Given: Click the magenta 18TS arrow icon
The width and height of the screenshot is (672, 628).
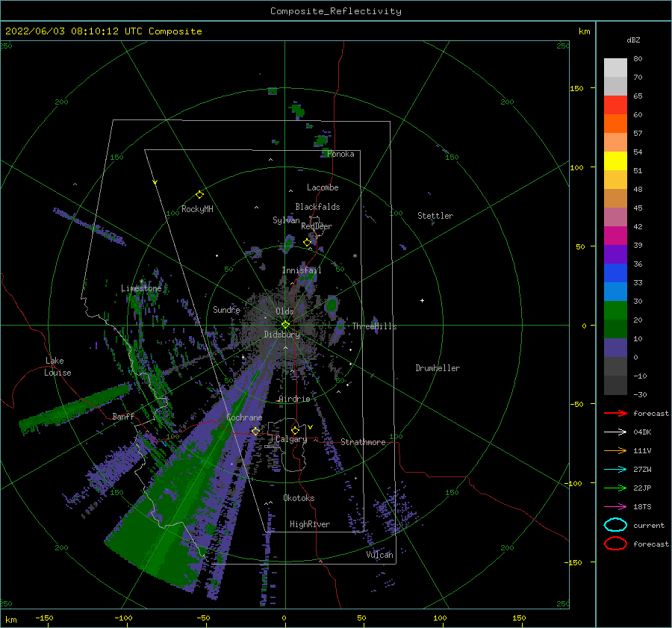Looking at the screenshot, I should 615,507.
